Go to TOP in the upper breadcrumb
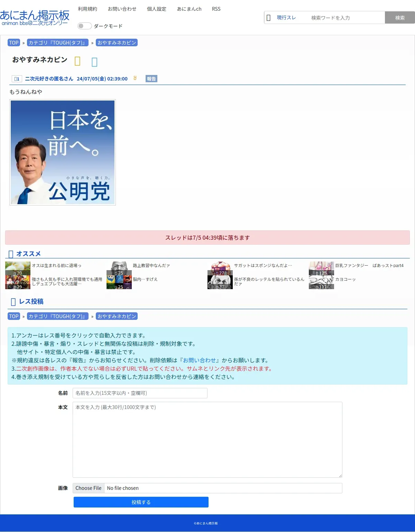 [14, 42]
